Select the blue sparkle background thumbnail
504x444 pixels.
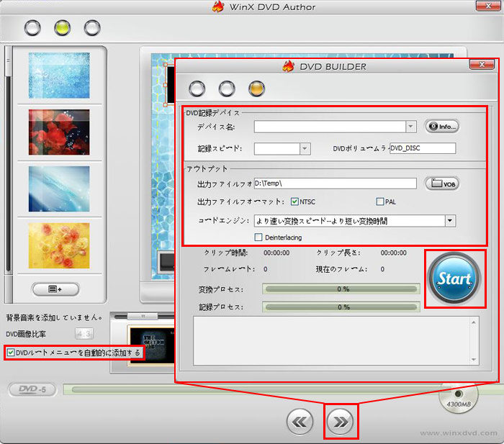point(59,76)
